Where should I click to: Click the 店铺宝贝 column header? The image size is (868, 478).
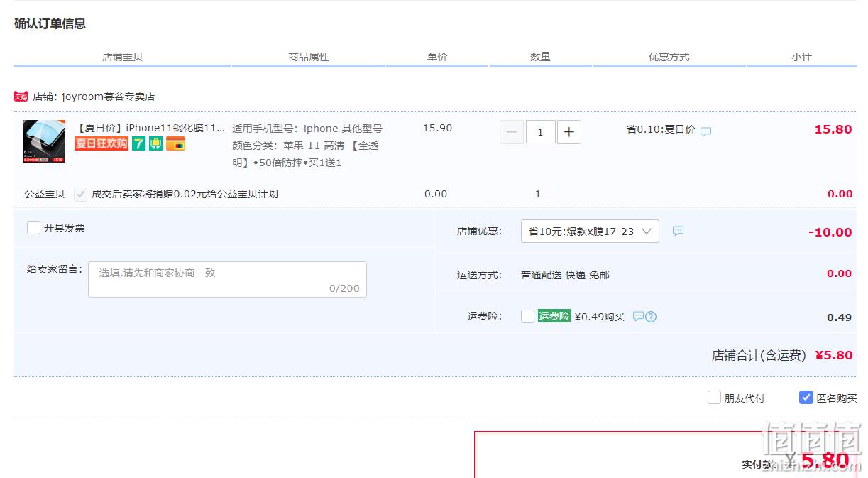pyautogui.click(x=122, y=57)
